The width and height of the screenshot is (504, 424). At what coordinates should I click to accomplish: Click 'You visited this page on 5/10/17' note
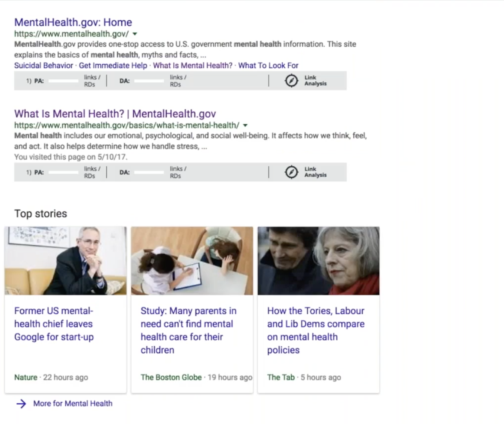(71, 157)
